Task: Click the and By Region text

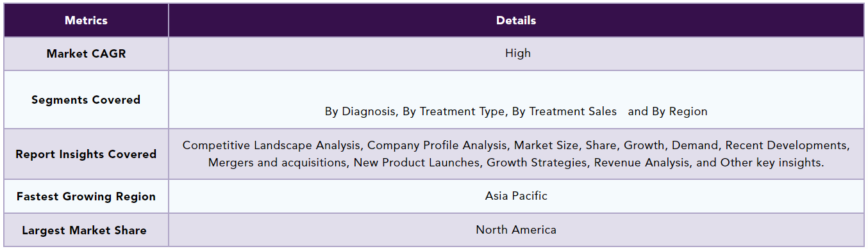Action: (667, 111)
